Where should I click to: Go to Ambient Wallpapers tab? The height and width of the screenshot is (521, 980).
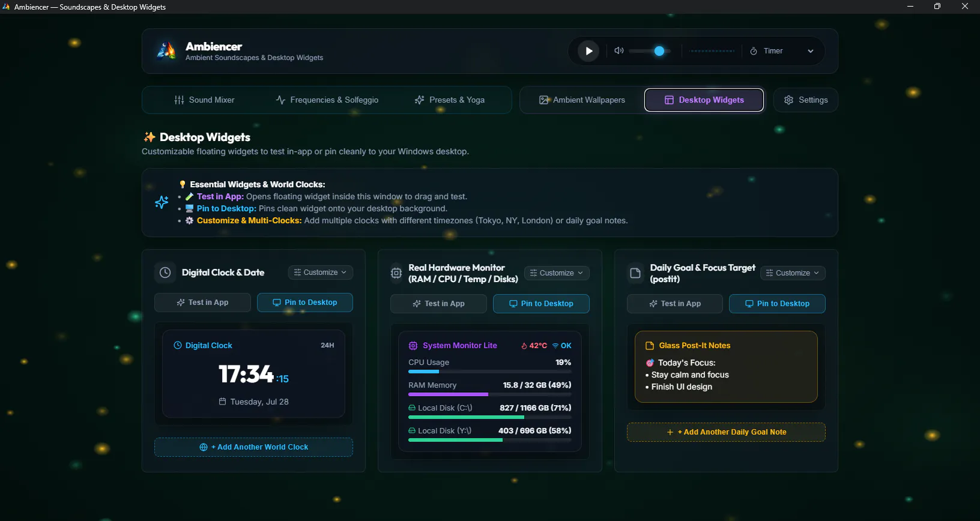click(582, 100)
